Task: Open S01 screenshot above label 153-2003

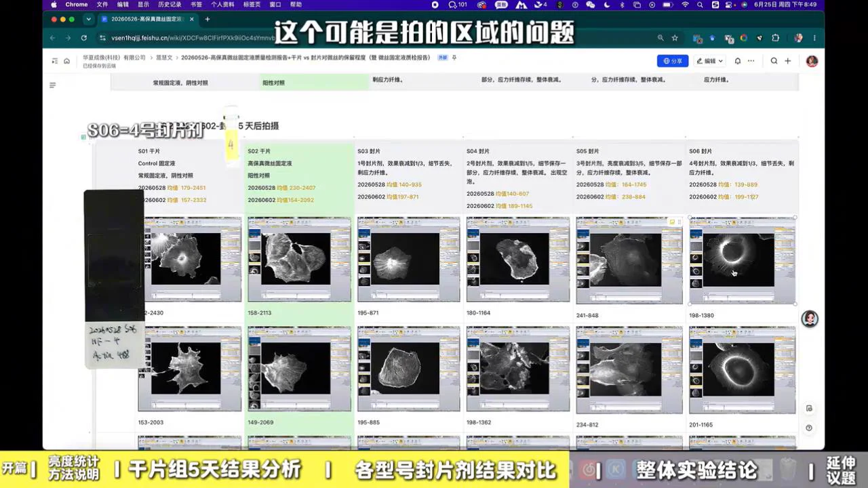Action: [190, 369]
